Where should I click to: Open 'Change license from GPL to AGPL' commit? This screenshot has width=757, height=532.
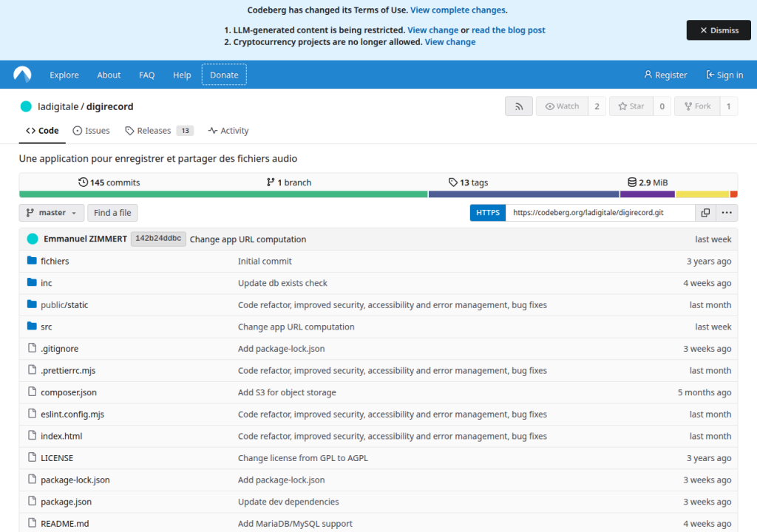click(302, 457)
